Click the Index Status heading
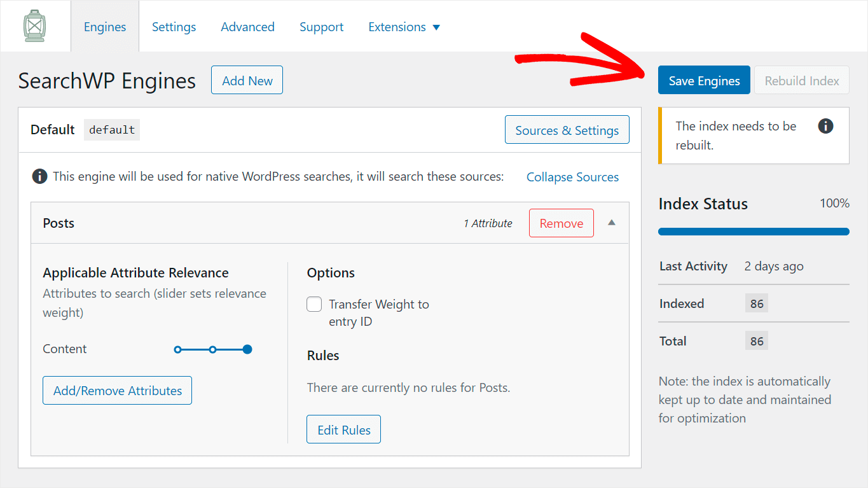 [x=703, y=204]
